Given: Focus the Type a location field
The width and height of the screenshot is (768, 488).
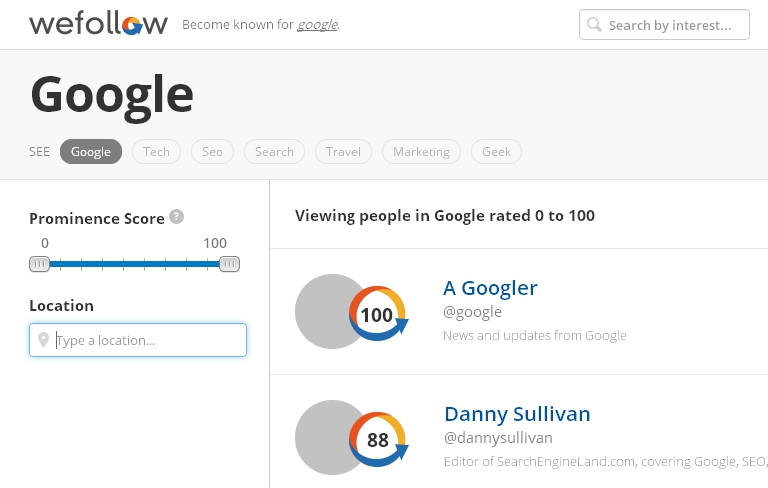Looking at the screenshot, I should coord(138,340).
